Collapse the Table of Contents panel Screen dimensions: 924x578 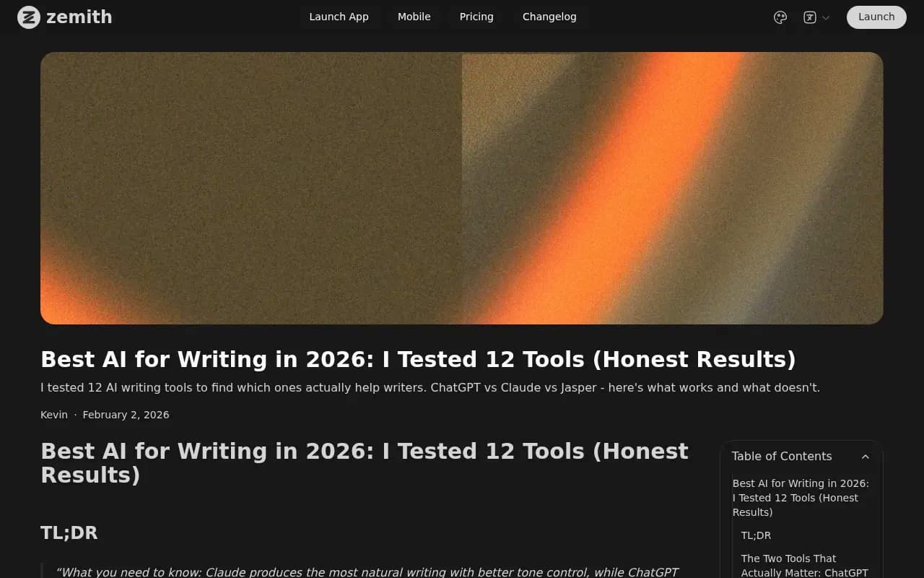click(865, 457)
